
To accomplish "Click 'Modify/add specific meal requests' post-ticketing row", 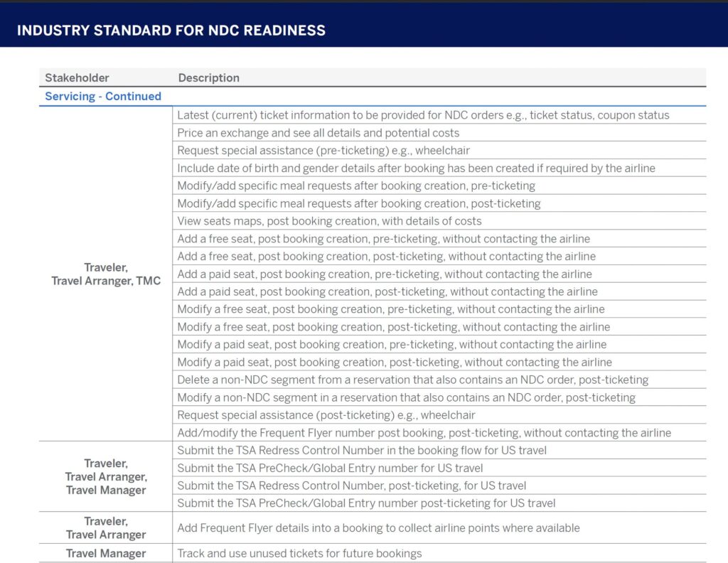I will pos(439,203).
